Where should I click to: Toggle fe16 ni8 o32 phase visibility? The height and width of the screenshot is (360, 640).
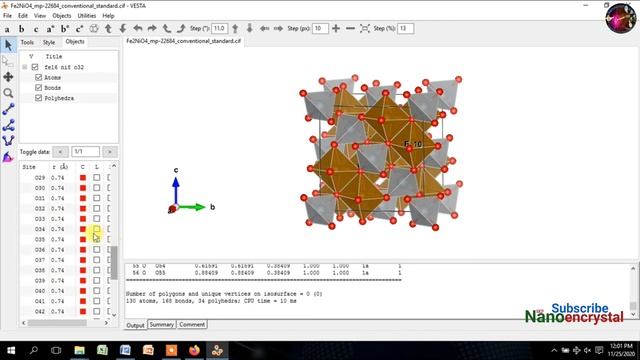(x=35, y=67)
